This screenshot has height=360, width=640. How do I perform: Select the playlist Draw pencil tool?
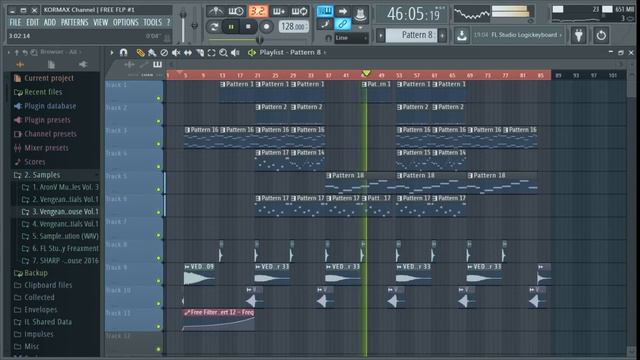click(140, 53)
